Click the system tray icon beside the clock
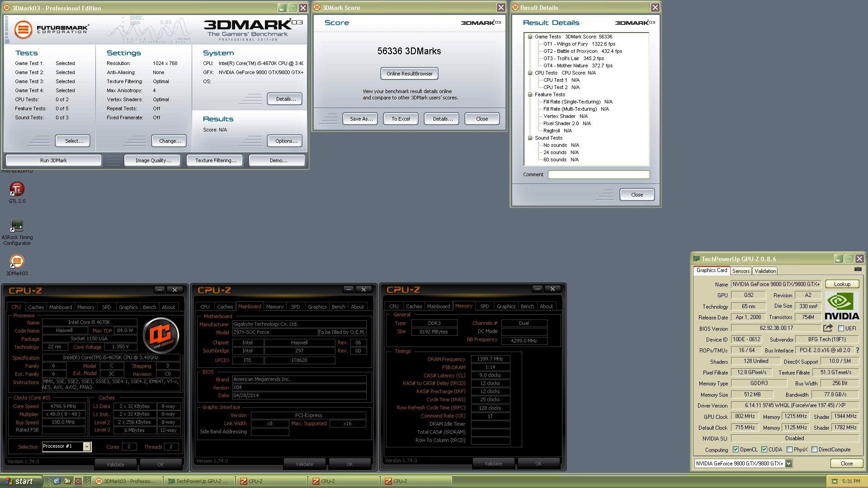868x488 pixels. pos(835,481)
